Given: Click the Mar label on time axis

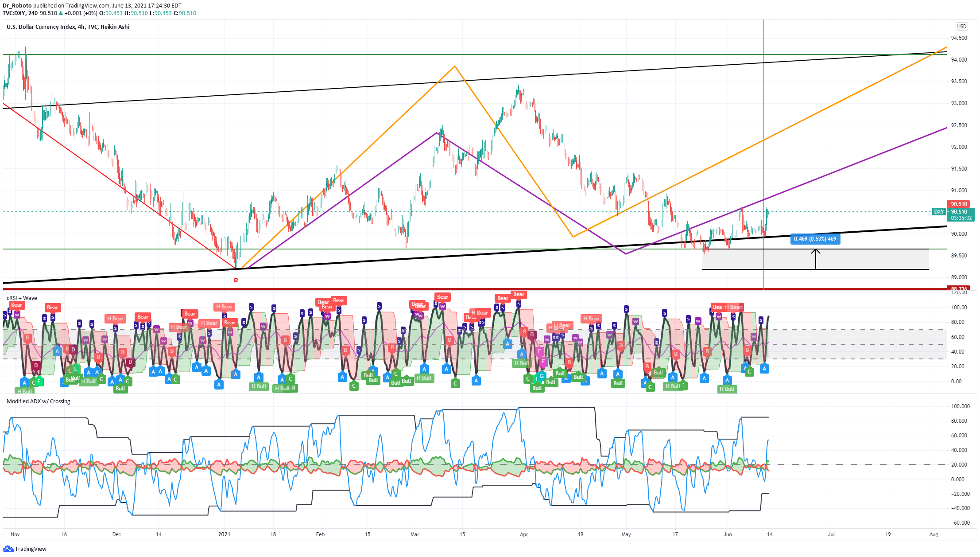Looking at the screenshot, I should pos(414,534).
